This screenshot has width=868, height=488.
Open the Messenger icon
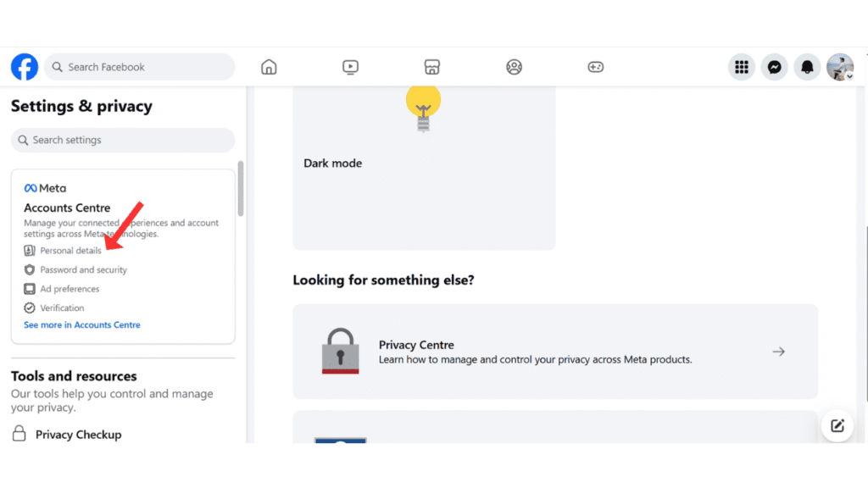pos(774,67)
